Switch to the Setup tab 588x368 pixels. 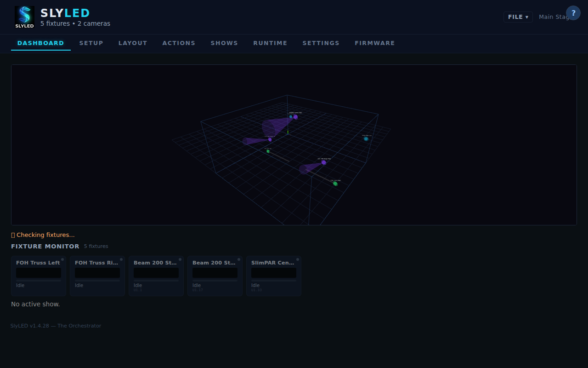pyautogui.click(x=91, y=43)
